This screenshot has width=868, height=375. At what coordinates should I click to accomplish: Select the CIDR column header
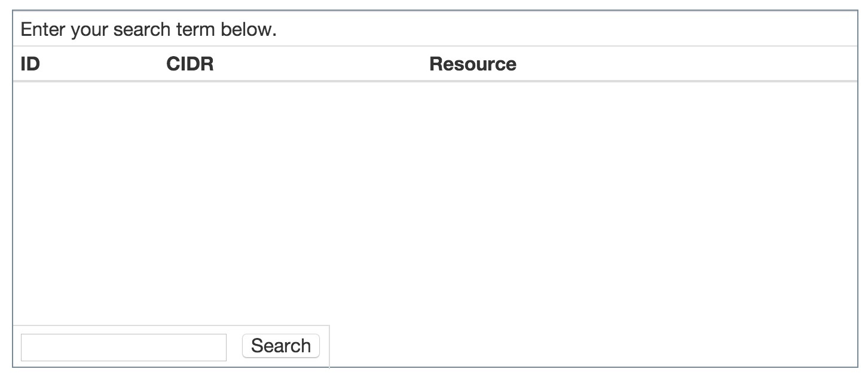[190, 64]
